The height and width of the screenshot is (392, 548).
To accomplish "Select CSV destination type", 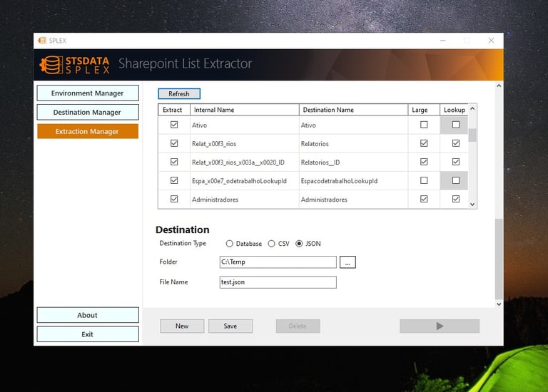I will pyautogui.click(x=272, y=244).
